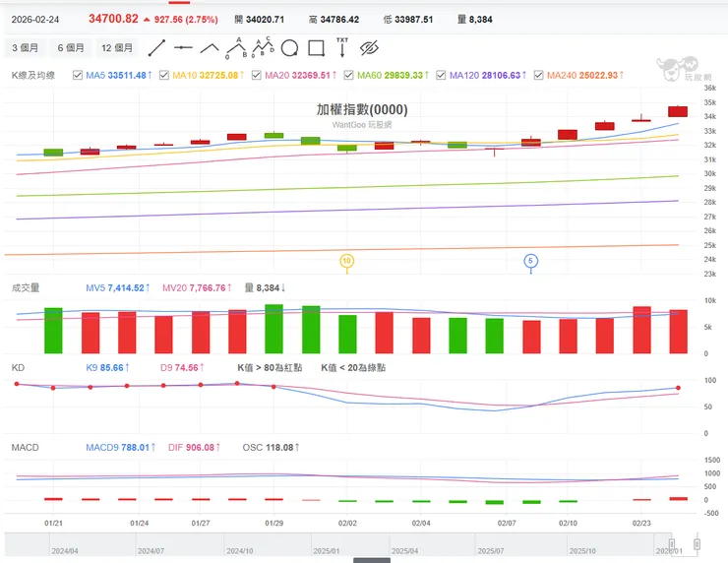728x563 pixels.
Task: Click the change value 927.56 (2.75%)
Action: click(x=186, y=20)
